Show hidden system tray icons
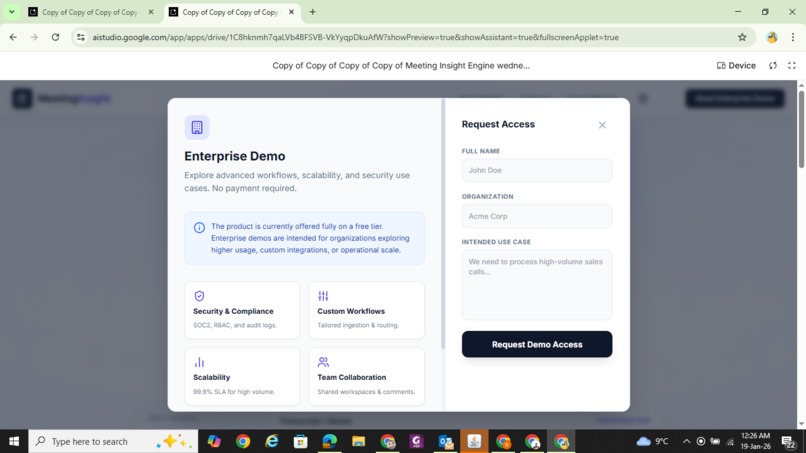This screenshot has width=806, height=453. [x=686, y=441]
